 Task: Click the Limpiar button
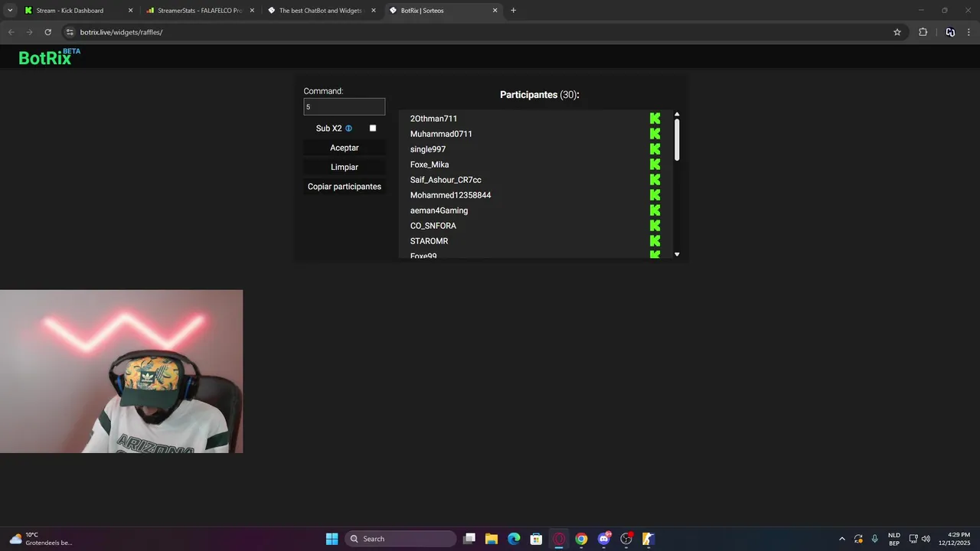click(x=345, y=167)
